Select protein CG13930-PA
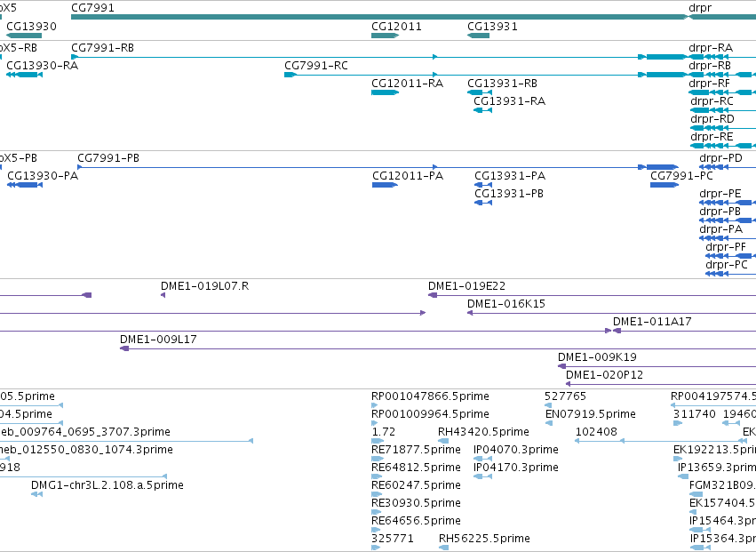 (x=25, y=185)
